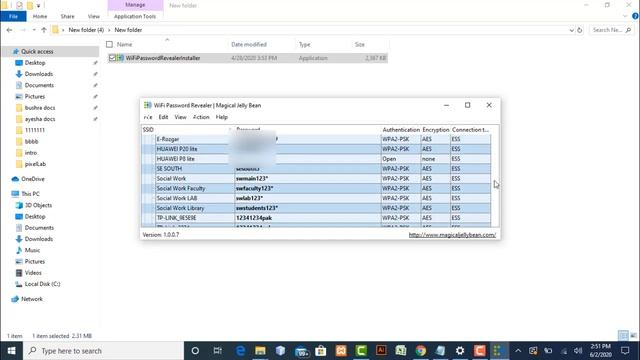Open File Explorer help question icon
Image resolution: width=640 pixels, height=360 pixels.
(635, 16)
